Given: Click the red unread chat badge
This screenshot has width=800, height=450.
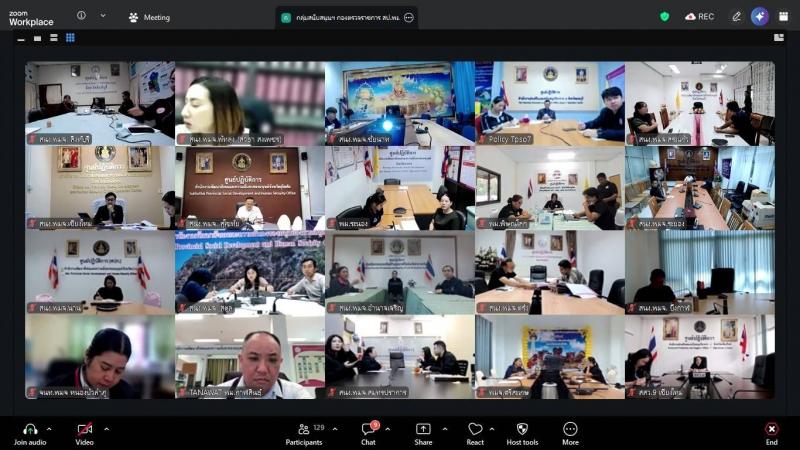Looking at the screenshot, I should point(375,424).
